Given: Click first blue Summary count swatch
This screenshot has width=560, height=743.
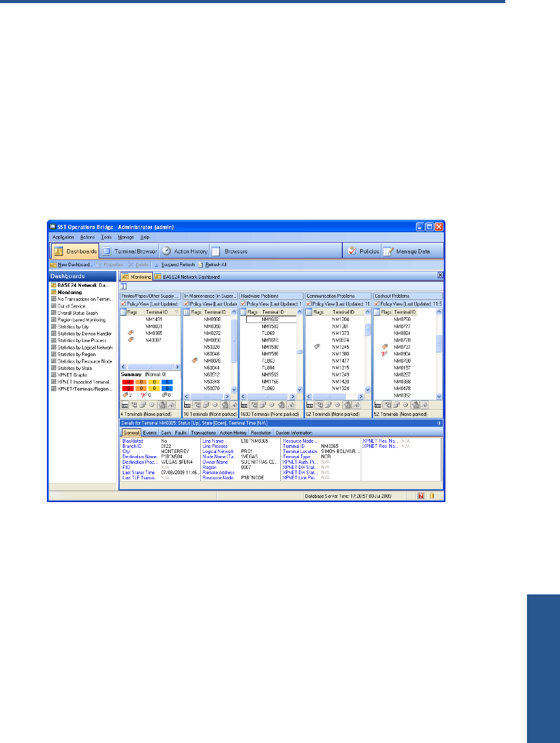Looking at the screenshot, I should 167,382.
